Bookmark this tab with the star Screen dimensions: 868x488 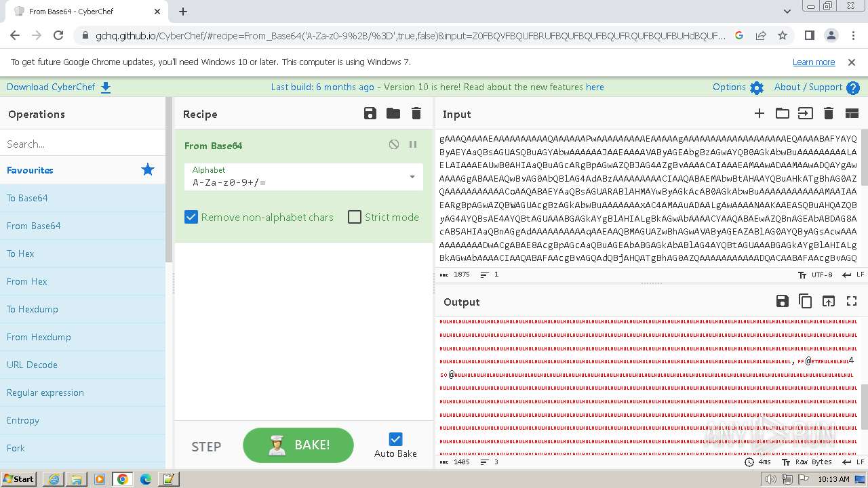783,35
